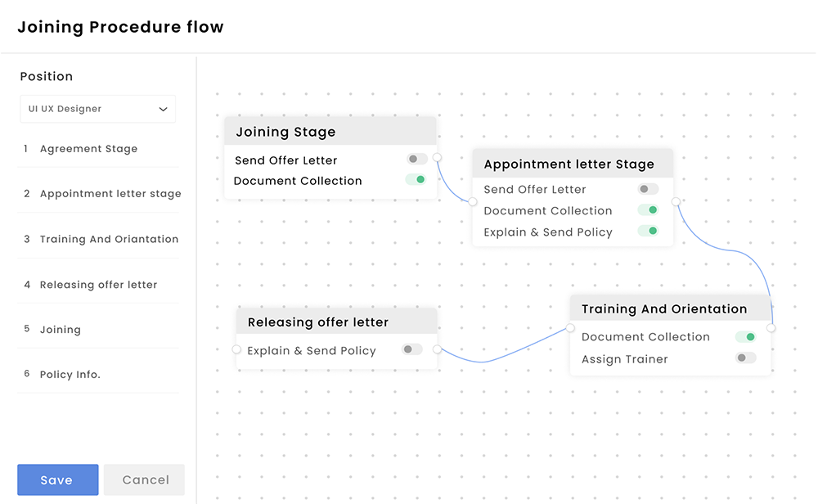818x504 pixels.
Task: Click output connector of Appointment letter Stage
Action: [x=676, y=201]
